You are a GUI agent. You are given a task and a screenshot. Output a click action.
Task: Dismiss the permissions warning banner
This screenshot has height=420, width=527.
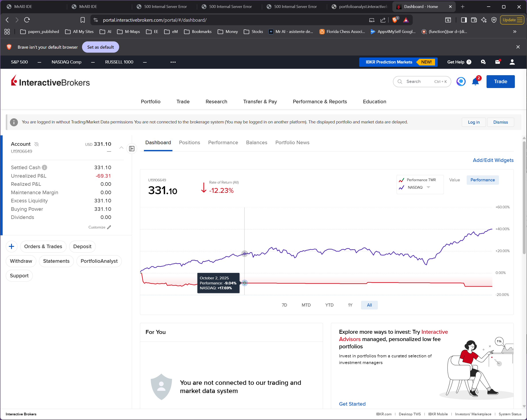500,122
